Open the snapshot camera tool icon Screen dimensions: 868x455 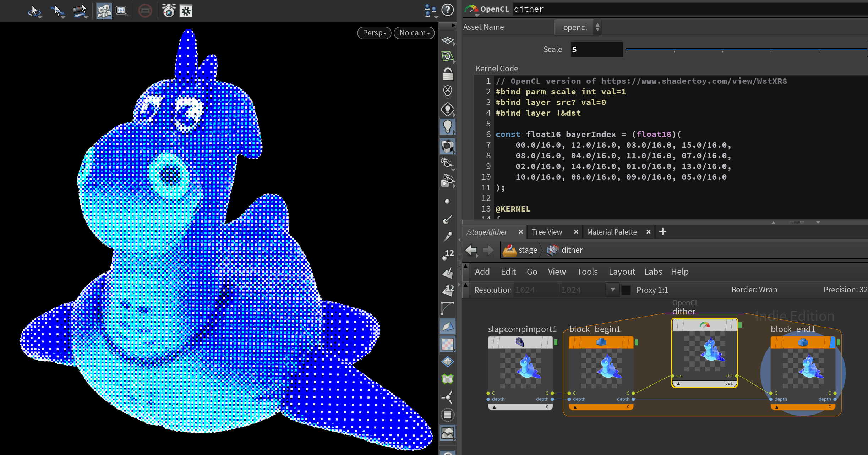coord(169,11)
